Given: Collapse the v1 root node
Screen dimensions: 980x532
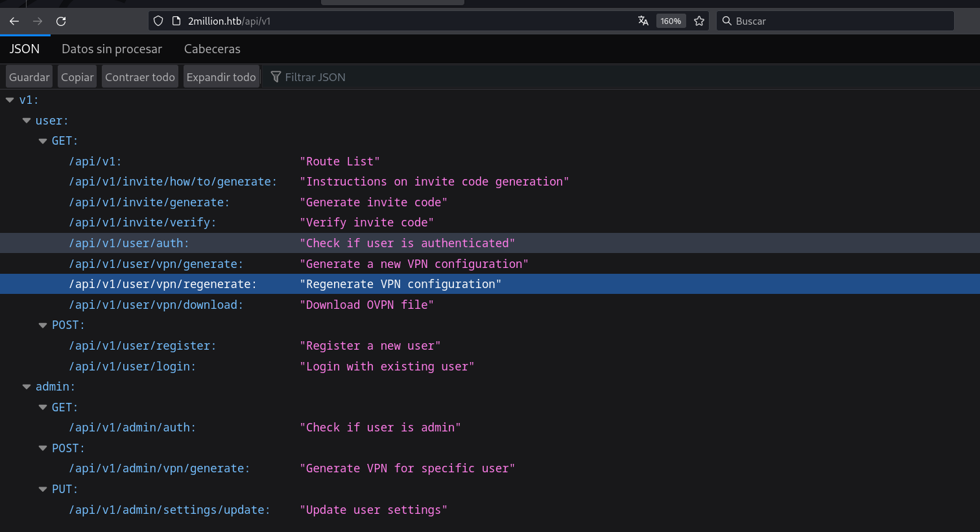Looking at the screenshot, I should (x=10, y=100).
